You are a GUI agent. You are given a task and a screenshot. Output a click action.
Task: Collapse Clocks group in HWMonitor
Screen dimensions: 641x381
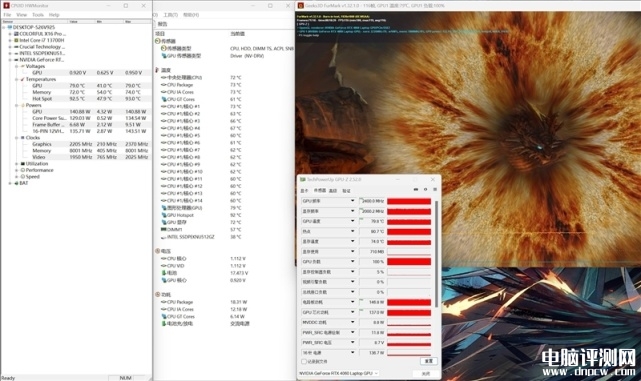click(17, 138)
